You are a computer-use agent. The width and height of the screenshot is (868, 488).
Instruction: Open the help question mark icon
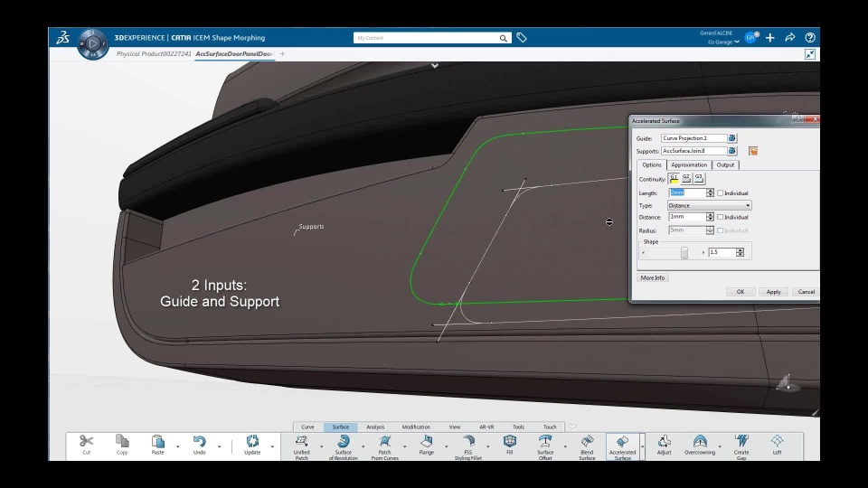pyautogui.click(x=810, y=38)
